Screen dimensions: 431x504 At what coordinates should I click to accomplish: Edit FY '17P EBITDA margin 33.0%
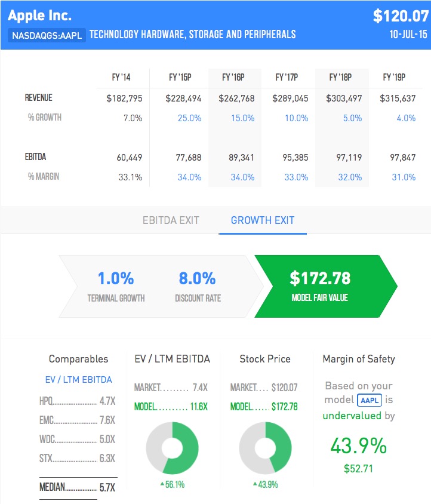tap(296, 177)
